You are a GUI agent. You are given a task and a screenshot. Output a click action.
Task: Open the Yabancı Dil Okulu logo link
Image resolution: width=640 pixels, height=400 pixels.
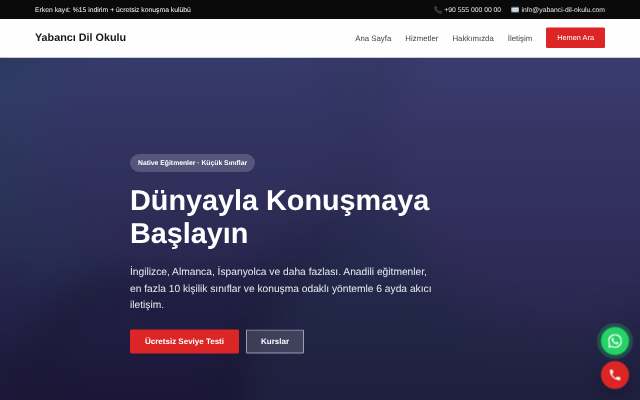[x=80, y=37]
